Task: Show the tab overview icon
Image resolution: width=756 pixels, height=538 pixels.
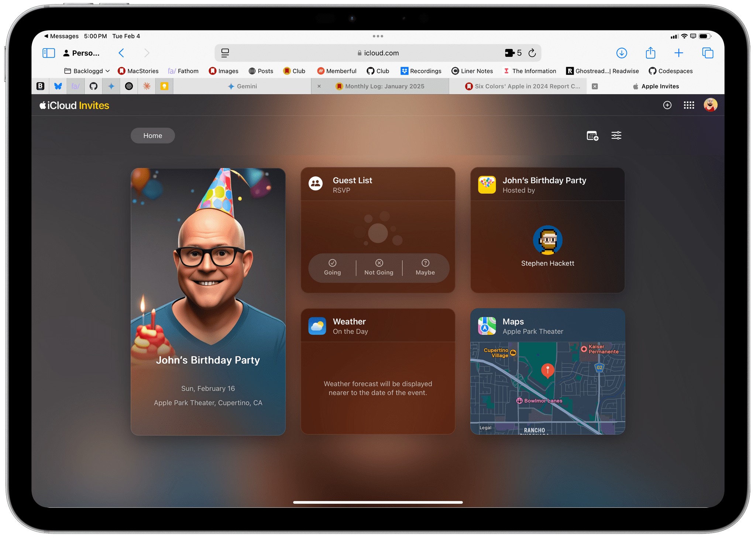Action: point(708,53)
